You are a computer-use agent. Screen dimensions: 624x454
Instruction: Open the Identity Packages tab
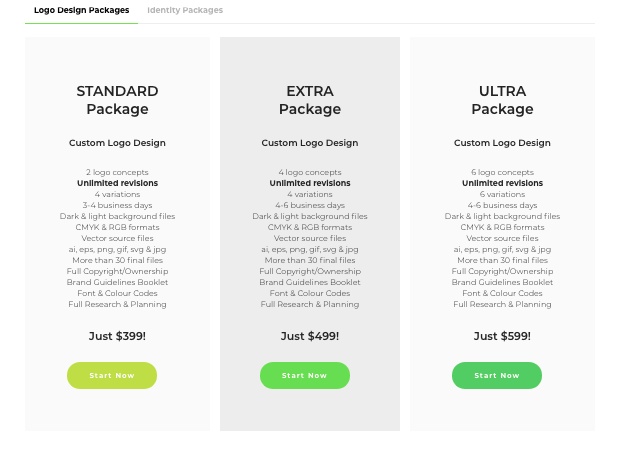point(185,10)
